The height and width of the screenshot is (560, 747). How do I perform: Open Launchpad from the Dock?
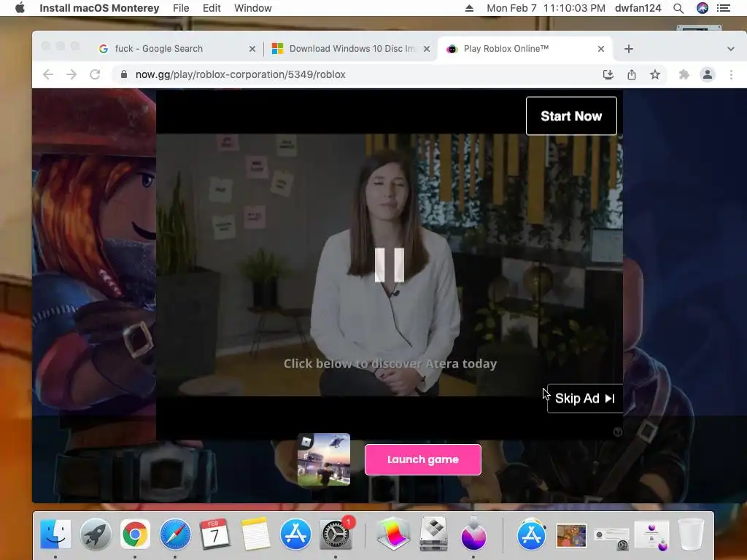tap(96, 534)
